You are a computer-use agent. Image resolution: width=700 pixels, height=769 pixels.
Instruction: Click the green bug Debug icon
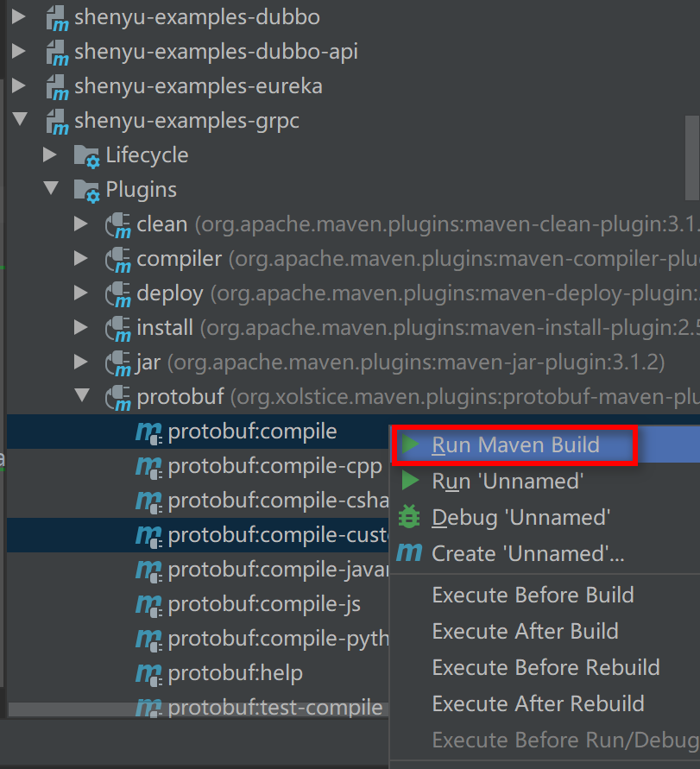[x=409, y=518]
